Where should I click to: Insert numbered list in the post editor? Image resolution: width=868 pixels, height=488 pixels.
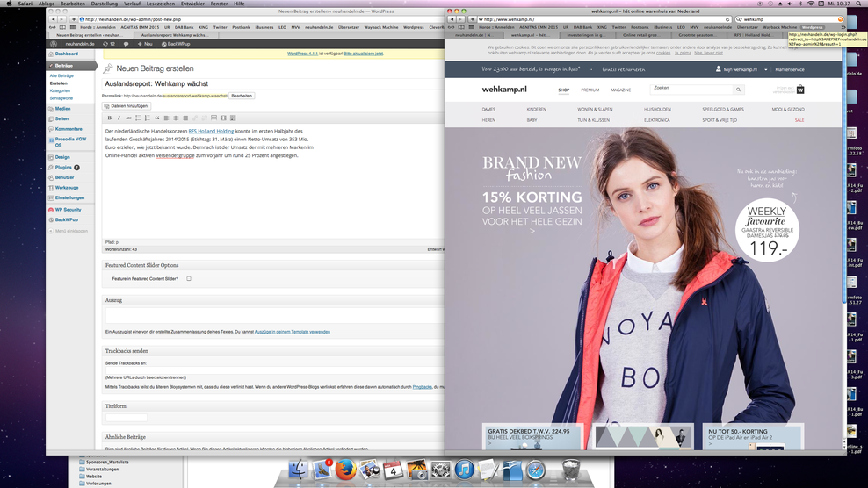pyautogui.click(x=148, y=118)
